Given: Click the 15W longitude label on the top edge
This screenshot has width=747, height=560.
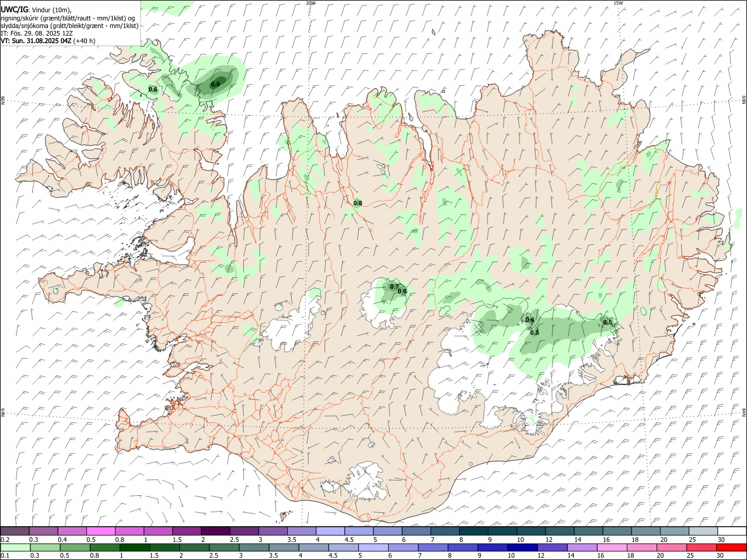Looking at the screenshot, I should coord(618,3).
